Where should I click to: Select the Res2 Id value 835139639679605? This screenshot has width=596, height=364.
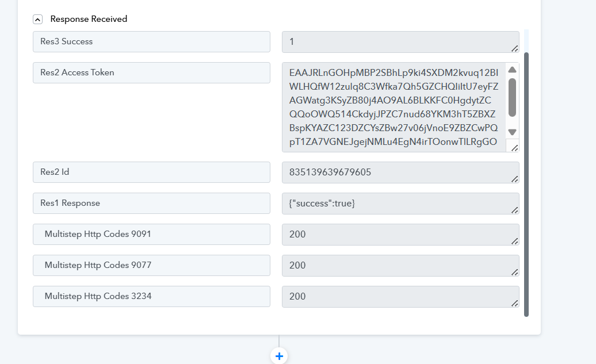397,173
